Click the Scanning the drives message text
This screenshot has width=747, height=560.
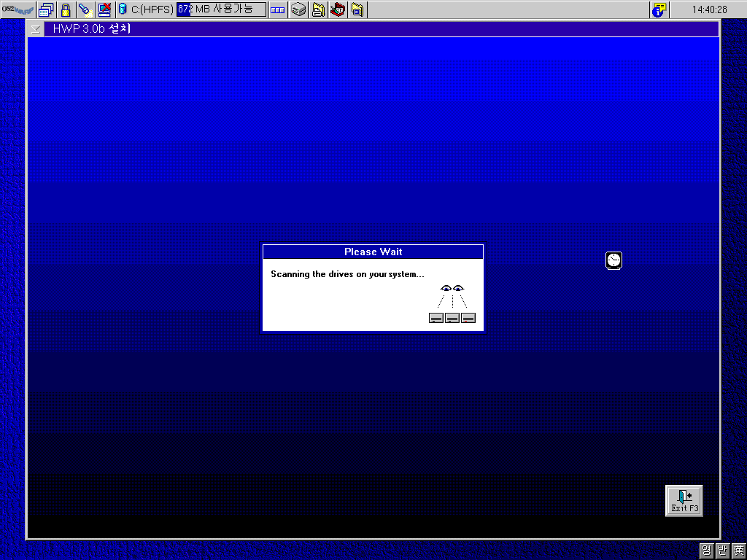coord(347,274)
